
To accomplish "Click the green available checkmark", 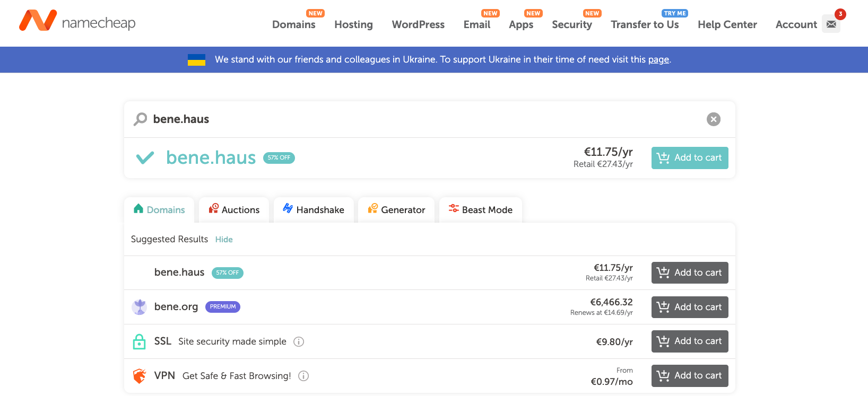I will [145, 157].
